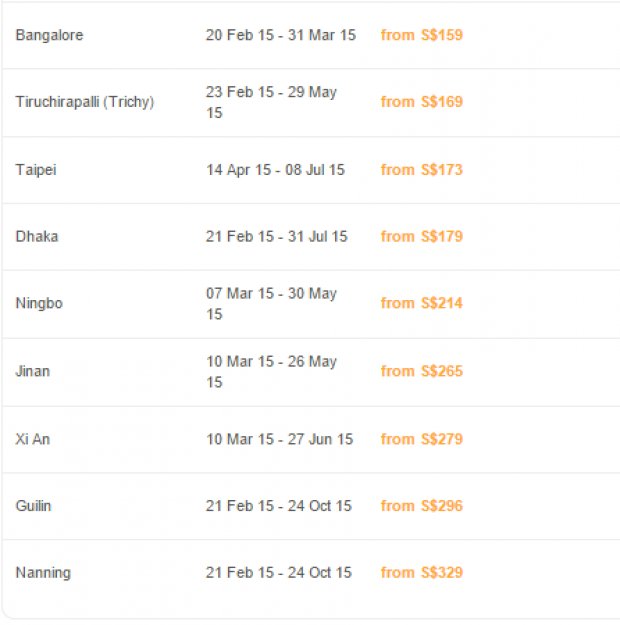The height and width of the screenshot is (625, 620).
Task: Click the Taipei travel dates 14 Apr 15
Action: pos(238,170)
